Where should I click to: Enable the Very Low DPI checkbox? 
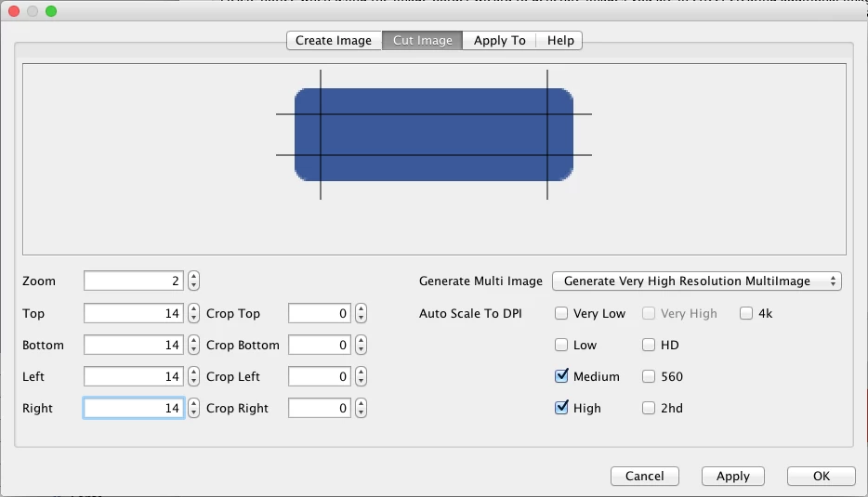click(x=561, y=313)
